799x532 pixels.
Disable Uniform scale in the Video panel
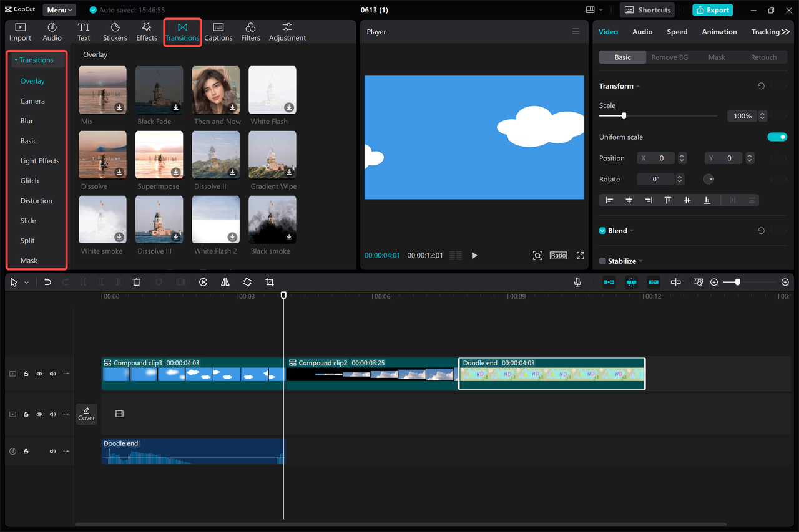coord(777,137)
